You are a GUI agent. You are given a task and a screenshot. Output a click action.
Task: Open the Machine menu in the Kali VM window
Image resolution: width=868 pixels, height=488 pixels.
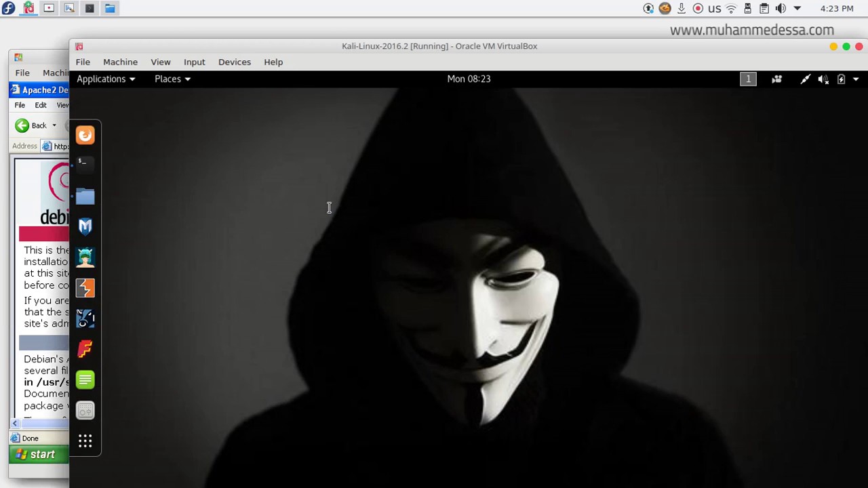point(120,62)
